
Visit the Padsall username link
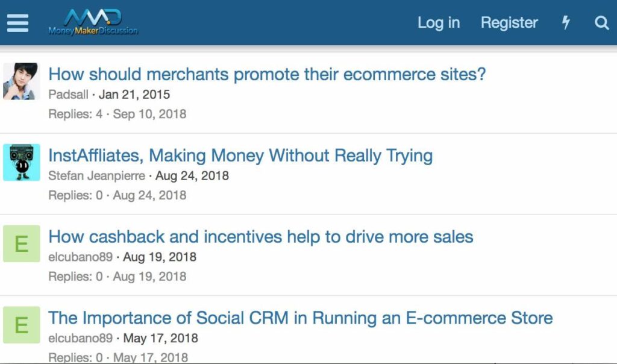[x=68, y=95]
